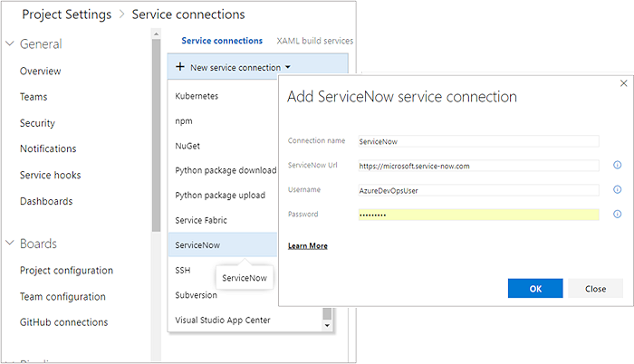Switch to the XAML build services tab
Viewport: 634px width, 364px height.
[315, 41]
